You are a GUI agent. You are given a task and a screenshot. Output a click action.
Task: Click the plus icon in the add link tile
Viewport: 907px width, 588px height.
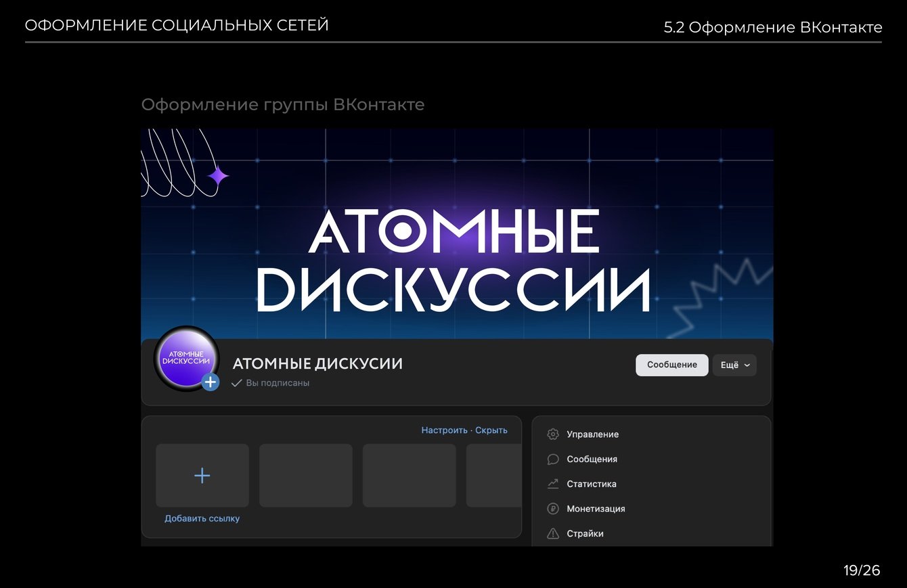coord(202,476)
